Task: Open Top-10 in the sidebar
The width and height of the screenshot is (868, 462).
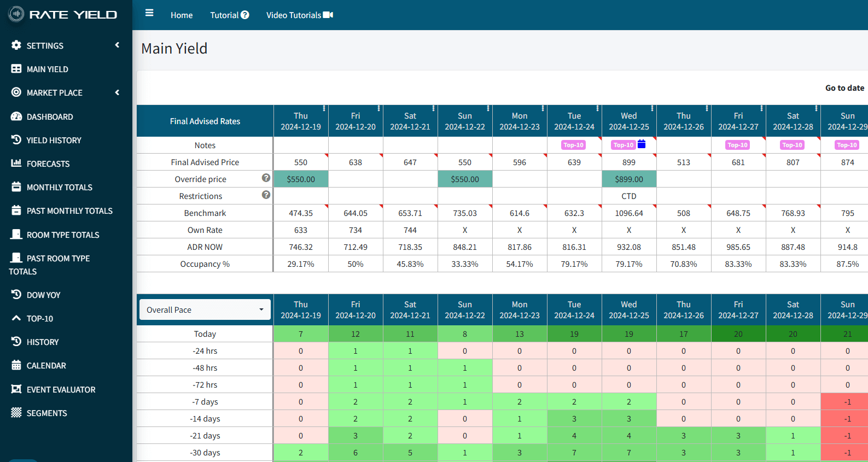Action: (x=39, y=319)
